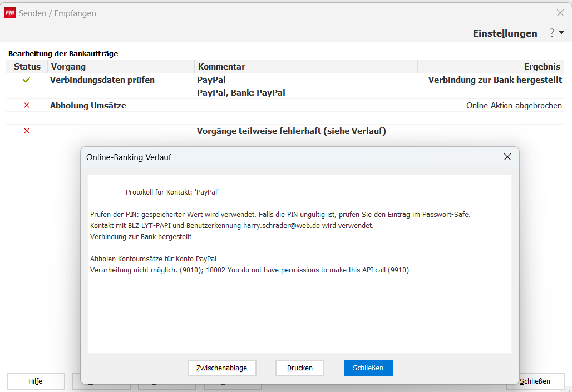Screen dimensions: 572x392
Task: Click 'Vorgänge teilweise fehlerhaft (siehe Verlauf)' text
Action: tap(292, 131)
